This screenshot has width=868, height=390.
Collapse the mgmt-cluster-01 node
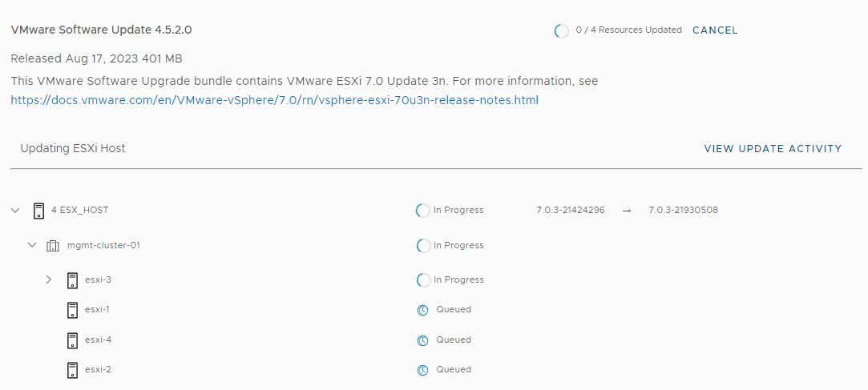(32, 246)
